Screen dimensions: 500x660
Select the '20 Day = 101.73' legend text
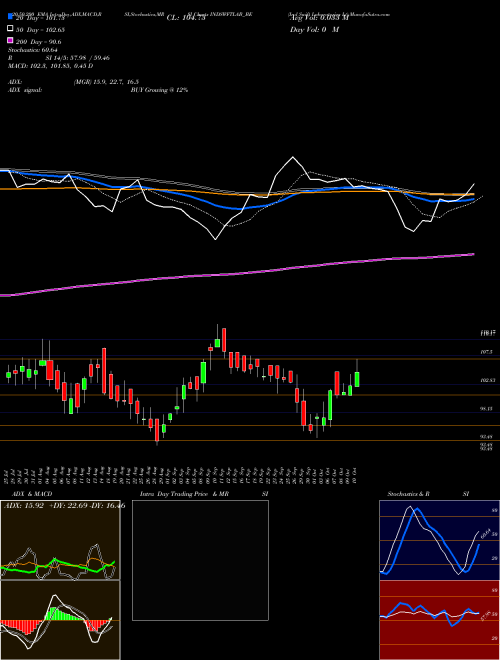click(40, 18)
